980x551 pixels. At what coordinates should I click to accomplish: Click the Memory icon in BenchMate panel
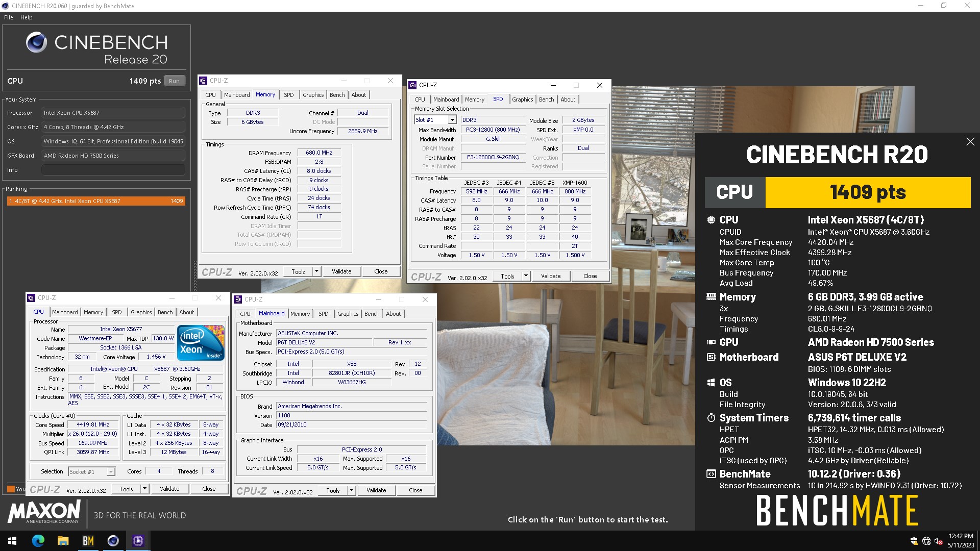[x=711, y=296]
